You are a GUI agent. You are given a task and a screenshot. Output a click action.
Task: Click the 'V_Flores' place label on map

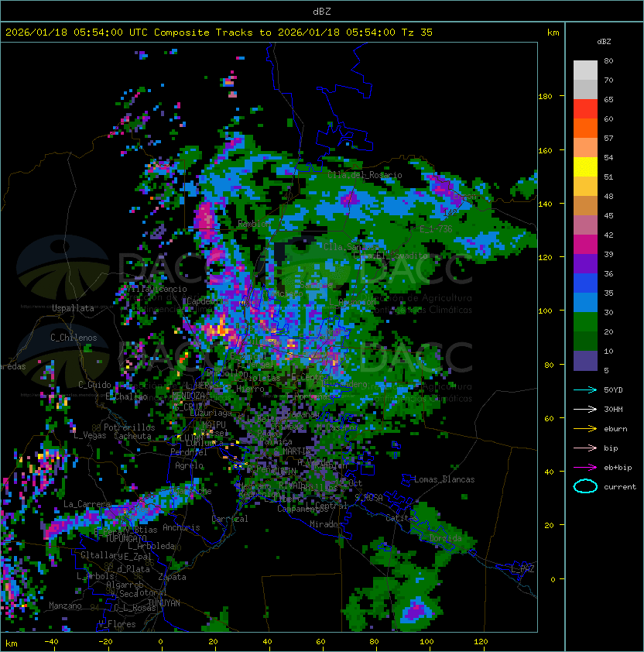[x=117, y=624]
